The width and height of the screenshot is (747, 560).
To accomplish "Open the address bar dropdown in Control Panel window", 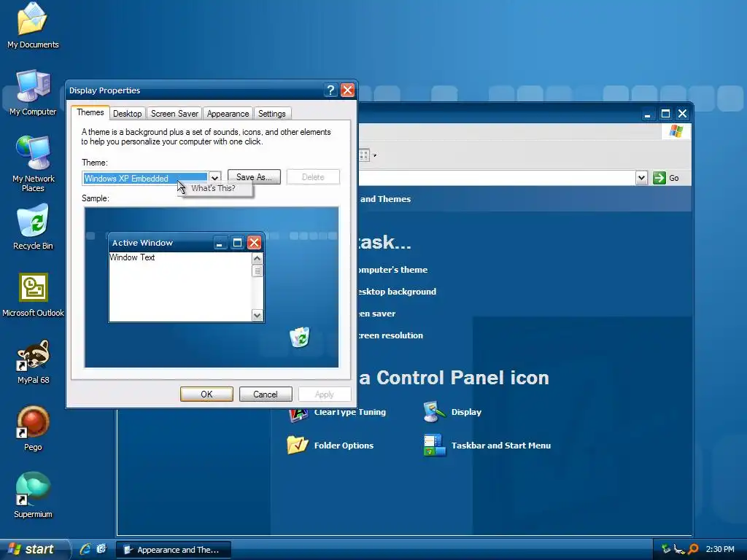I will pos(641,178).
